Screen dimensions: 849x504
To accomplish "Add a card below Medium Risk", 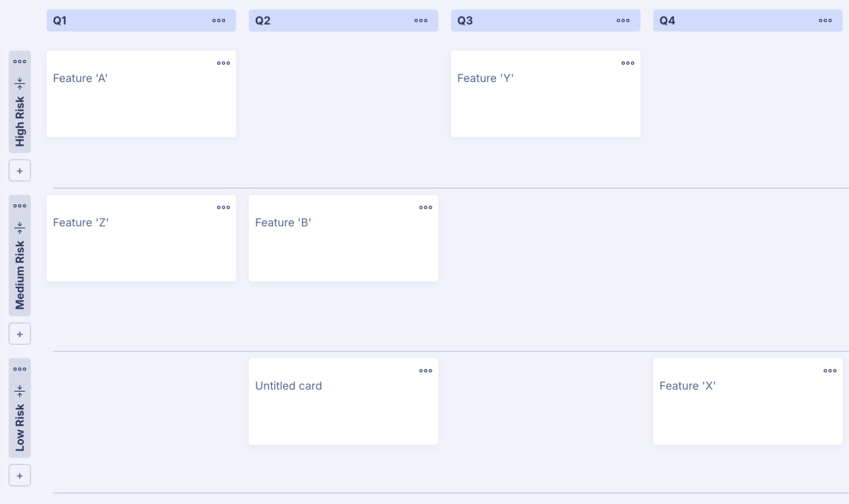I will pyautogui.click(x=20, y=334).
